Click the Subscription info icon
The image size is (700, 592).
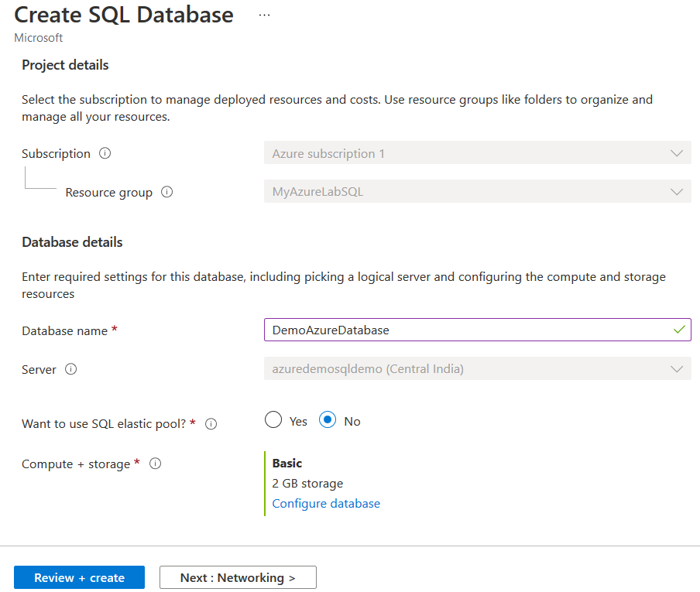pyautogui.click(x=105, y=153)
